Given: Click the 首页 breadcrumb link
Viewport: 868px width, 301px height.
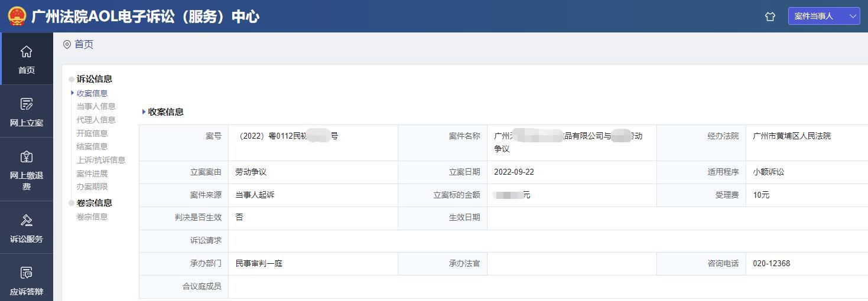Looking at the screenshot, I should (84, 44).
